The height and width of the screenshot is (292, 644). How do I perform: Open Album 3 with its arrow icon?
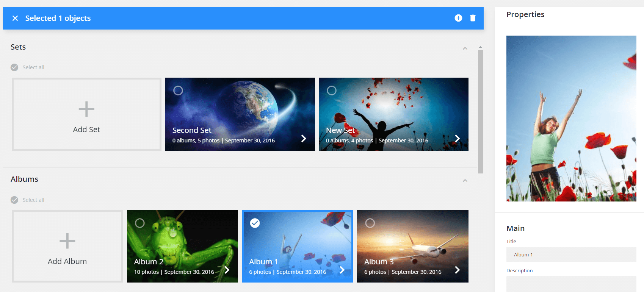tap(457, 270)
